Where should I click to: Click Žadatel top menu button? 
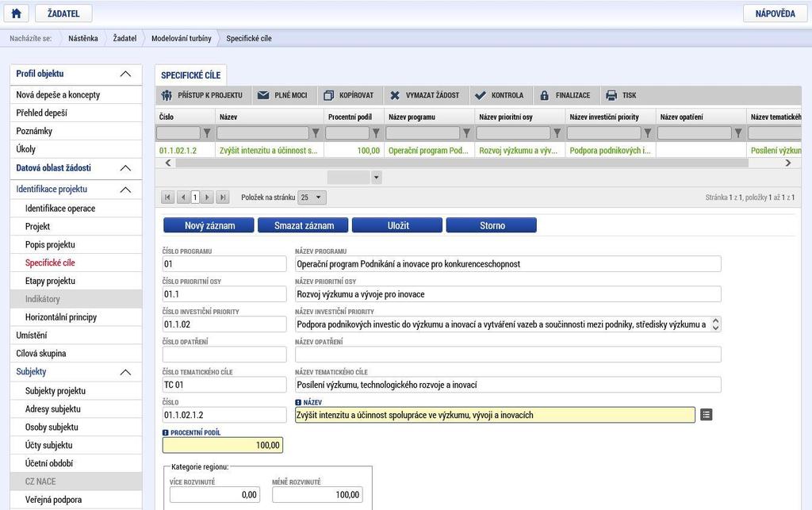click(63, 13)
